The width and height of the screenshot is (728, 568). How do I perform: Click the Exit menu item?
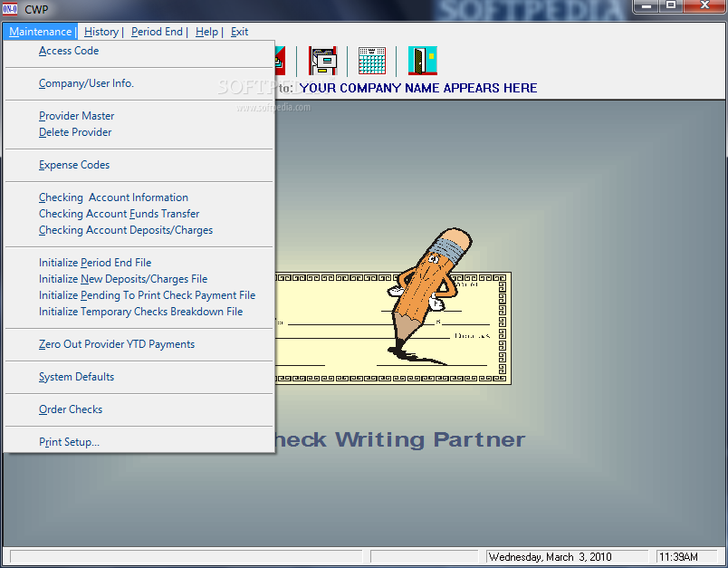(240, 32)
